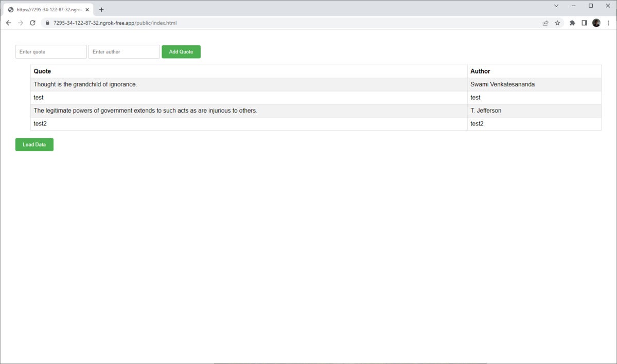The height and width of the screenshot is (364, 617).
Task: Click the Quote column header
Action: (249, 71)
